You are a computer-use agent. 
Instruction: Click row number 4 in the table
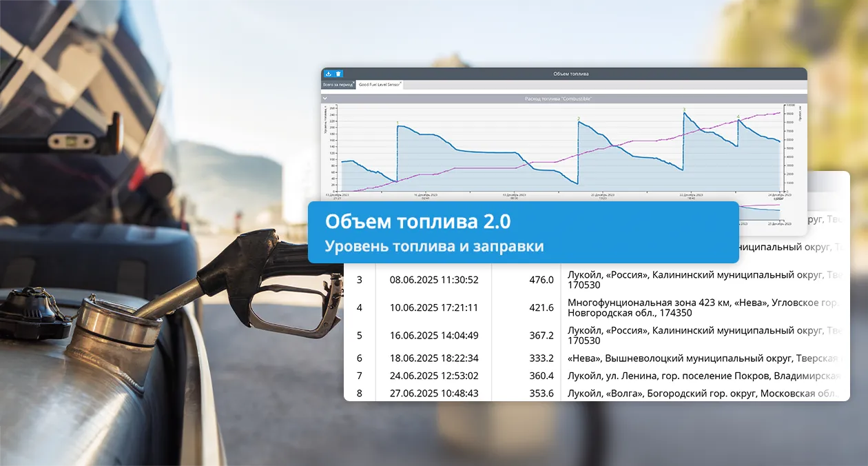[x=359, y=307]
